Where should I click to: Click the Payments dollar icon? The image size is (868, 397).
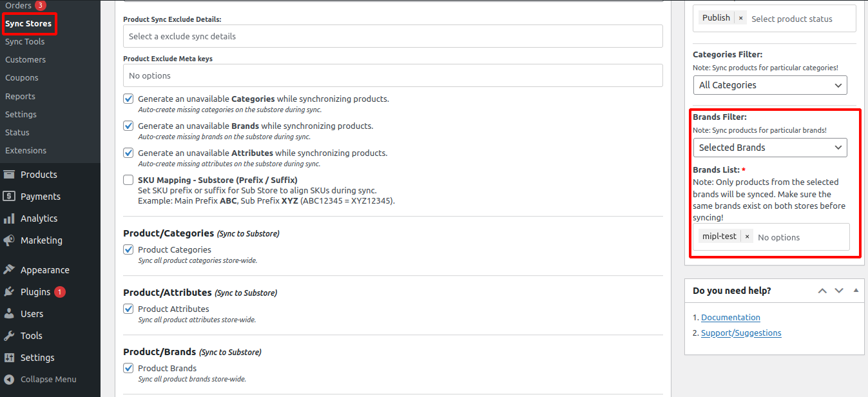pos(9,197)
